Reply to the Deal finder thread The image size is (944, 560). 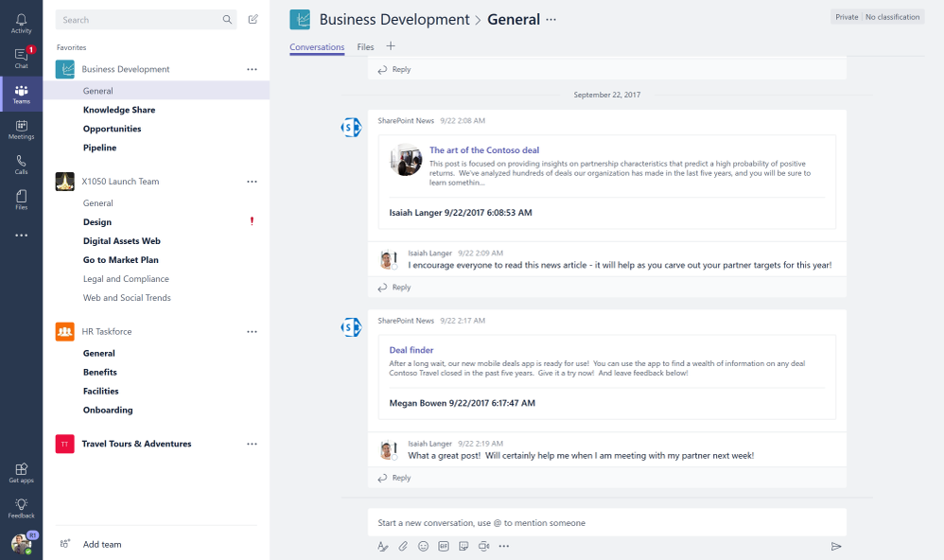394,478
